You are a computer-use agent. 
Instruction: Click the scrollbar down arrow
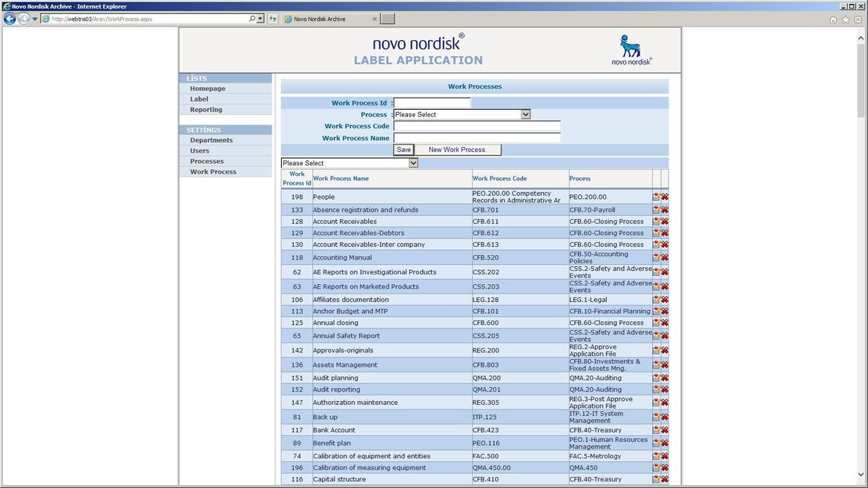[861, 475]
